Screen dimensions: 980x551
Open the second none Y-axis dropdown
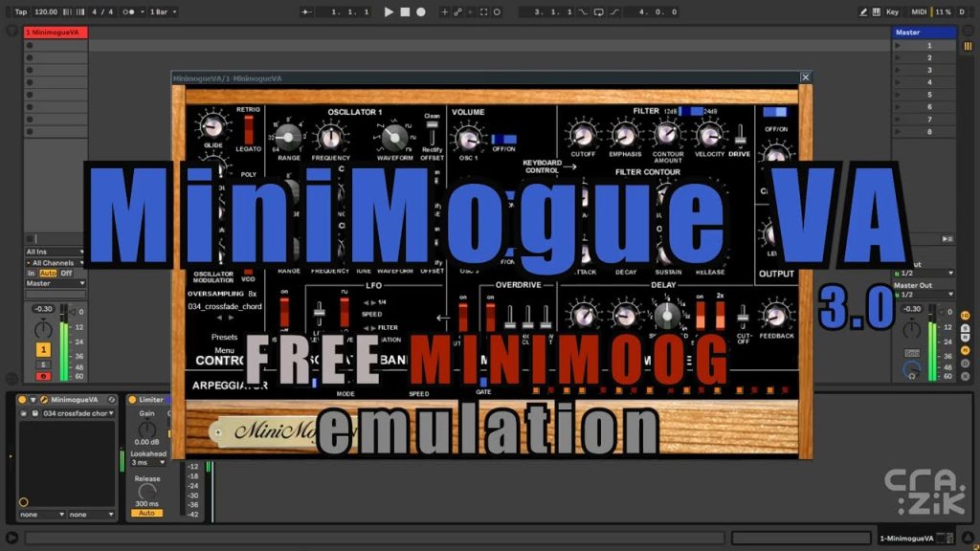coord(91,515)
